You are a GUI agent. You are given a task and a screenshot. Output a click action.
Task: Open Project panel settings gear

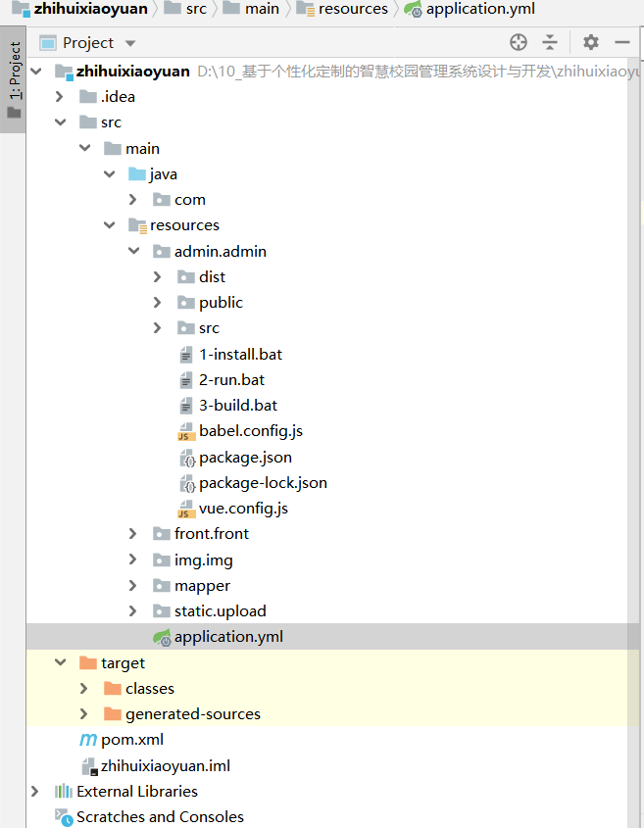click(590, 42)
